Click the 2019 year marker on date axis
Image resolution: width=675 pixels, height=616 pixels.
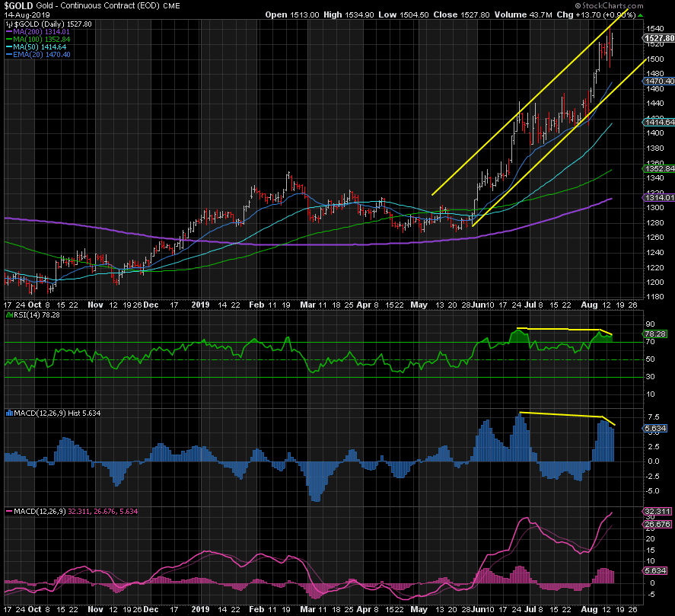(x=199, y=305)
